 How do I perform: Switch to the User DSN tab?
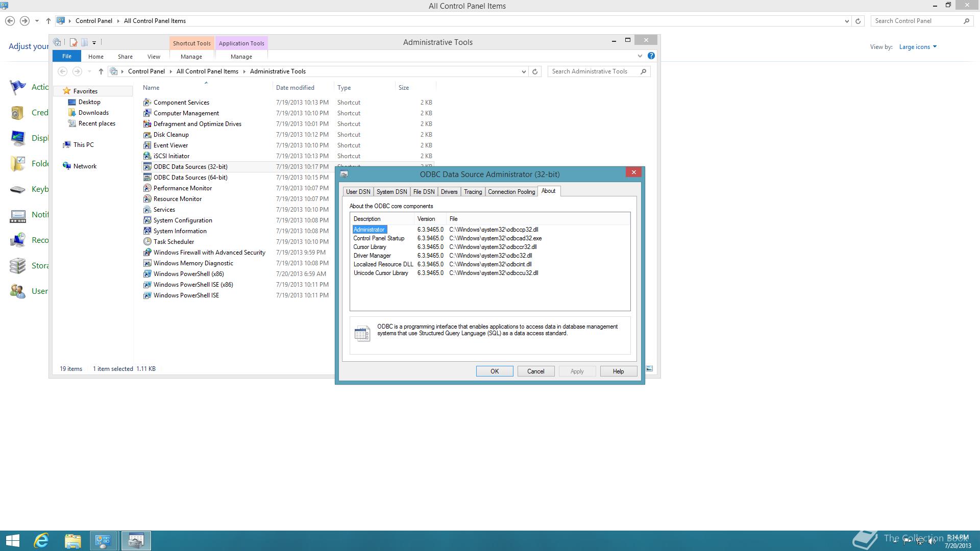(358, 192)
